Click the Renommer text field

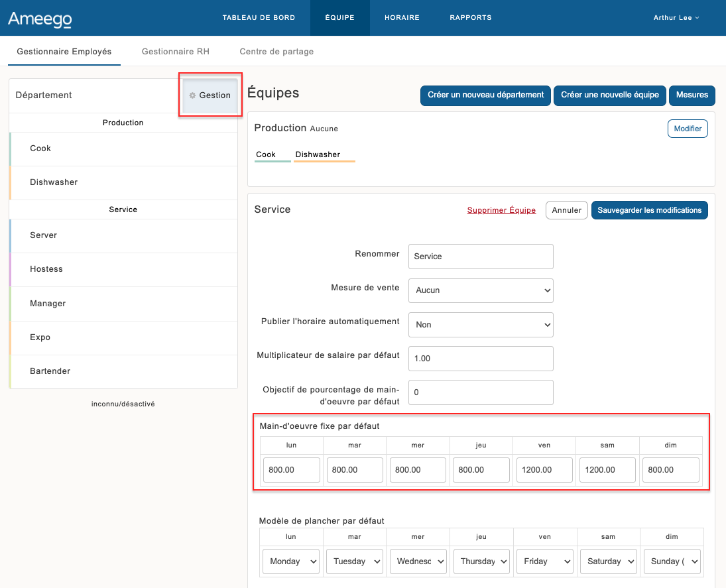(481, 257)
